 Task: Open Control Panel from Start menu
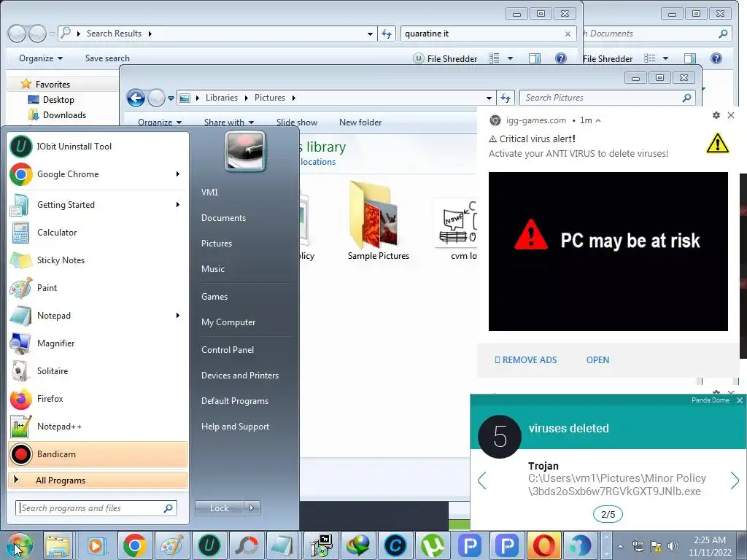pos(228,350)
